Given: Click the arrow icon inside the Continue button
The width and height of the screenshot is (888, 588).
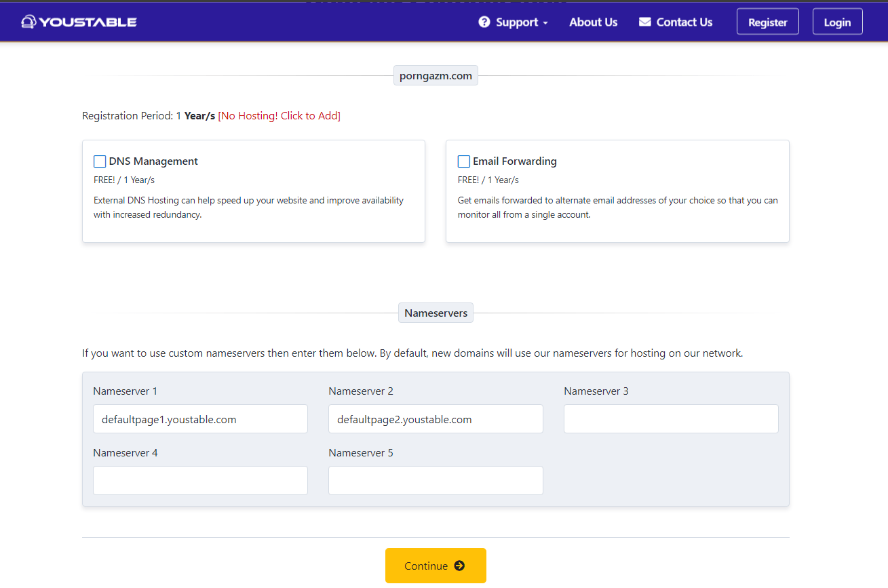Looking at the screenshot, I should pyautogui.click(x=459, y=566).
